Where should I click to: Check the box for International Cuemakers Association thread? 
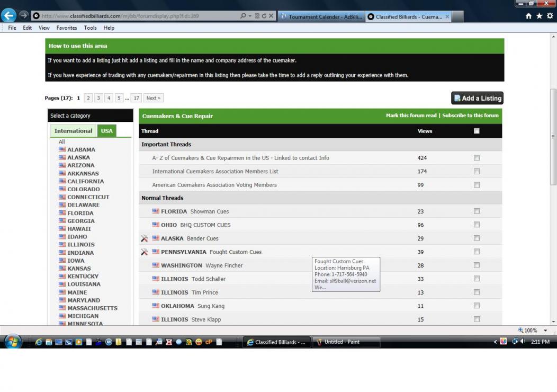(x=477, y=171)
